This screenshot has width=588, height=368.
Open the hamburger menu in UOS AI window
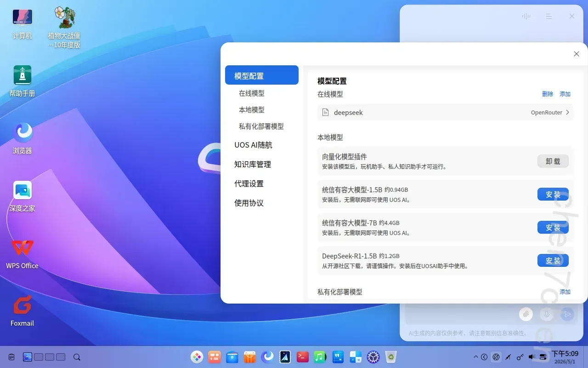pos(548,16)
